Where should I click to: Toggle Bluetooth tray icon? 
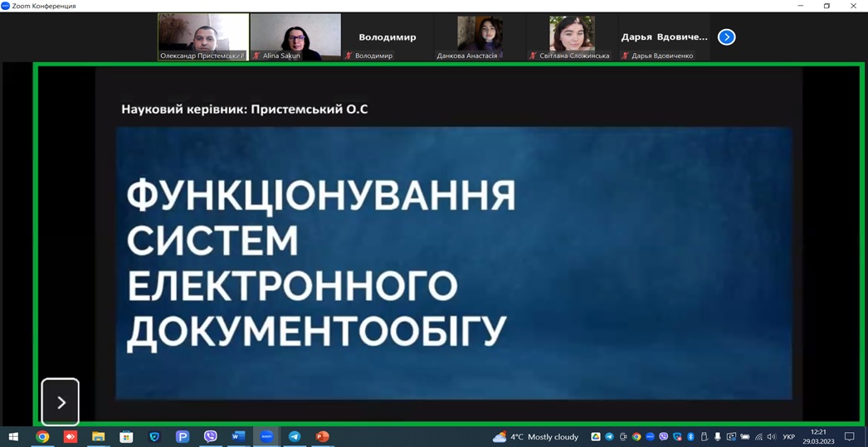690,437
